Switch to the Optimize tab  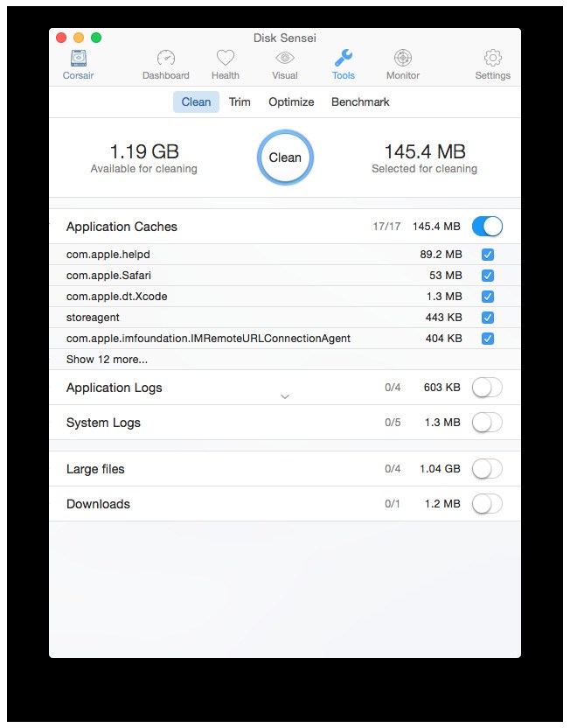[x=291, y=101]
